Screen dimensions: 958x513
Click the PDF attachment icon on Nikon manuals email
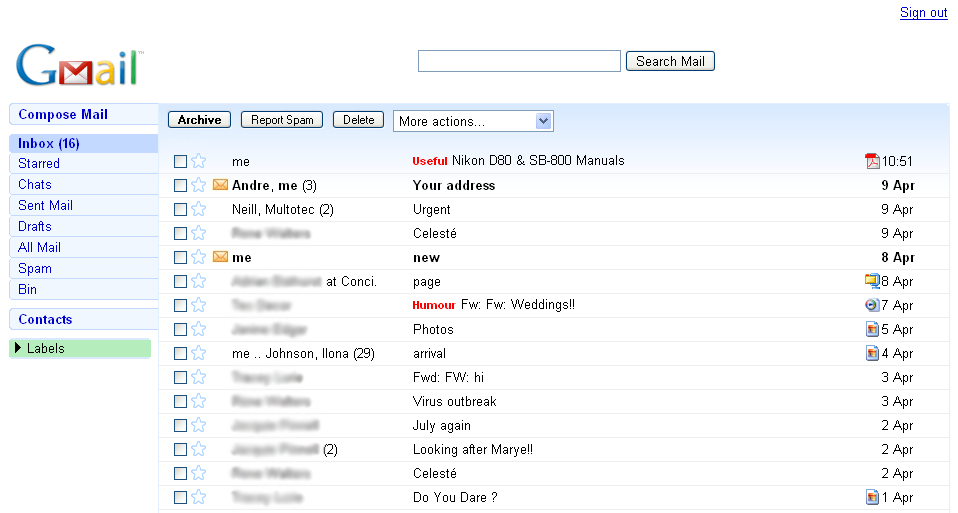click(x=872, y=161)
